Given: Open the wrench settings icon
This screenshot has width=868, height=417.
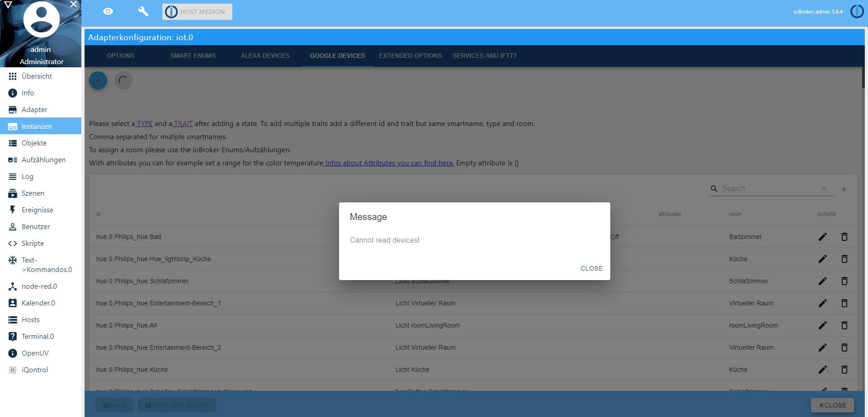Looking at the screenshot, I should (143, 11).
